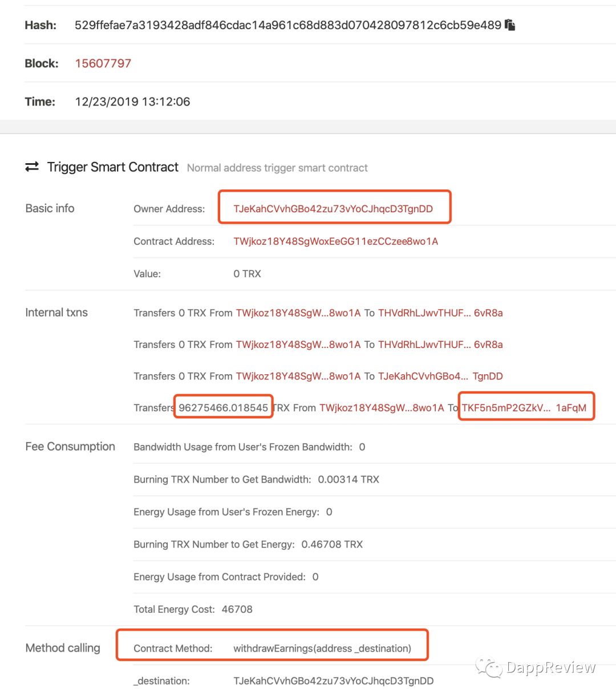
Task: Click the Energy Usage from Contract Provided line
Action: point(226,577)
